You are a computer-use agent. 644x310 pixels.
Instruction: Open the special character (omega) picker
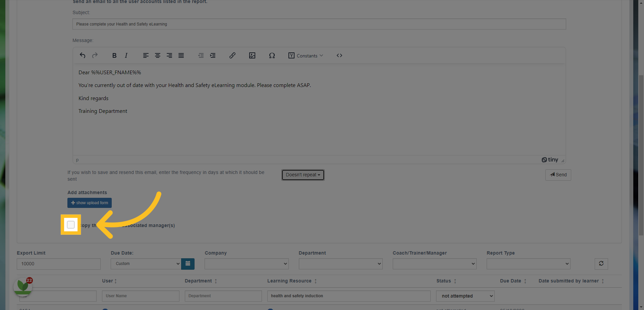pos(272,55)
